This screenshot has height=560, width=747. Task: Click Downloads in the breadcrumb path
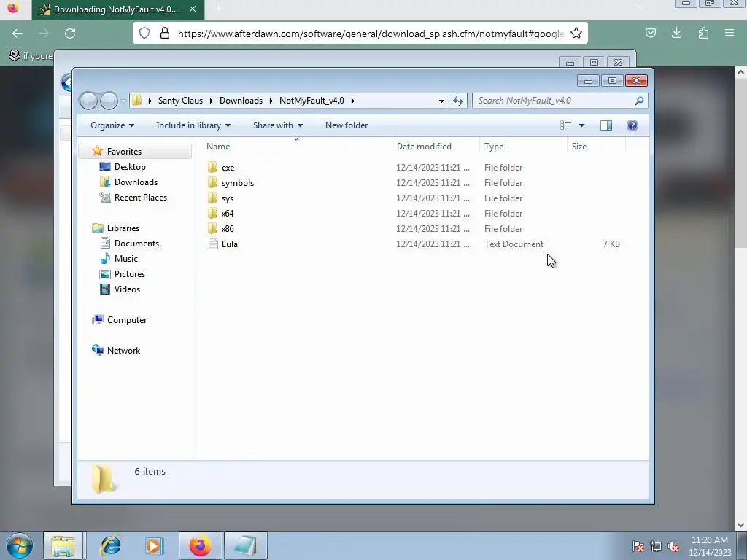pos(241,101)
